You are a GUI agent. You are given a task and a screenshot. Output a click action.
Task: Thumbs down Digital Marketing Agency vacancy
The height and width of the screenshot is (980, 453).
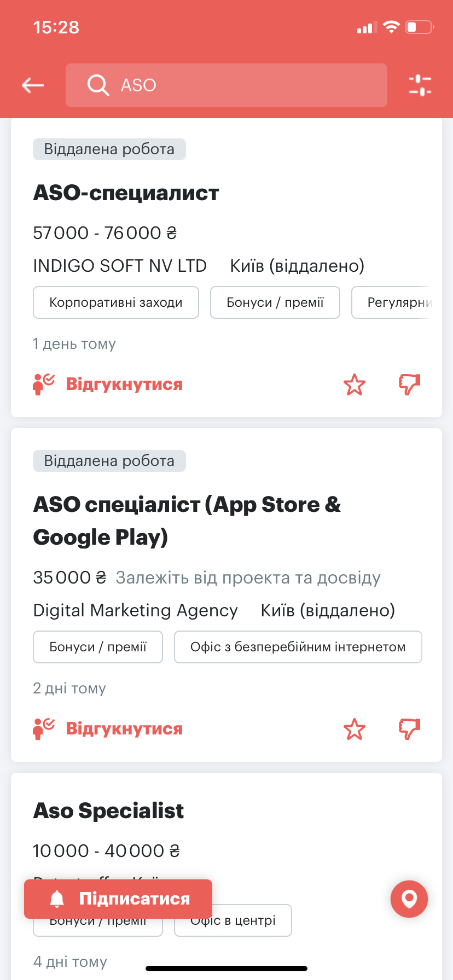[409, 729]
